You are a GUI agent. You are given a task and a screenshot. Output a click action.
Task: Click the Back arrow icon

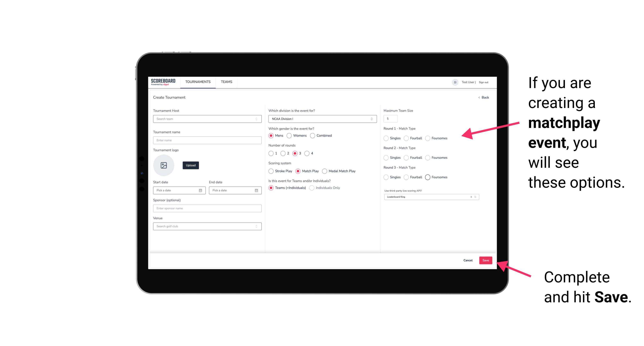click(x=479, y=98)
